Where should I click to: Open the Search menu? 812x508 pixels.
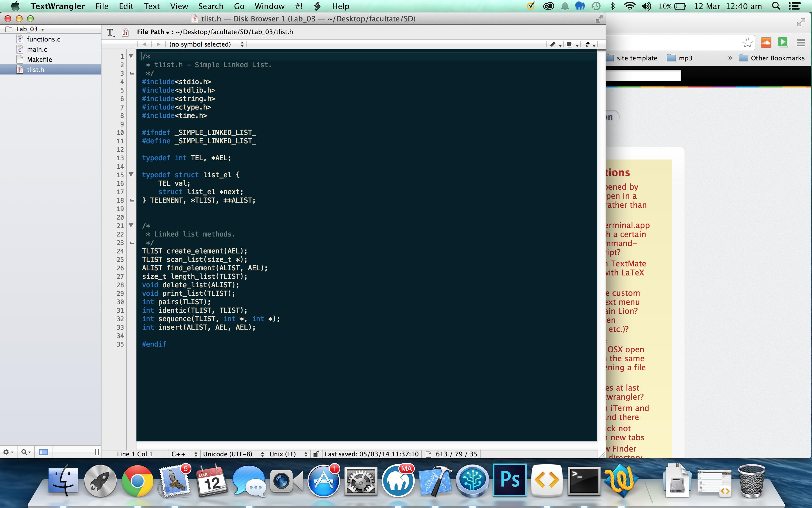(x=211, y=6)
